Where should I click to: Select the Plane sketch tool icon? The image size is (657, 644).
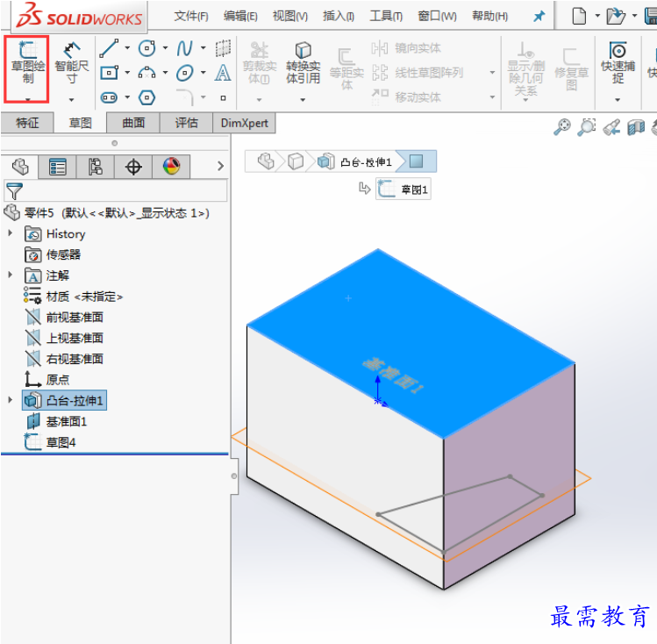(x=223, y=48)
